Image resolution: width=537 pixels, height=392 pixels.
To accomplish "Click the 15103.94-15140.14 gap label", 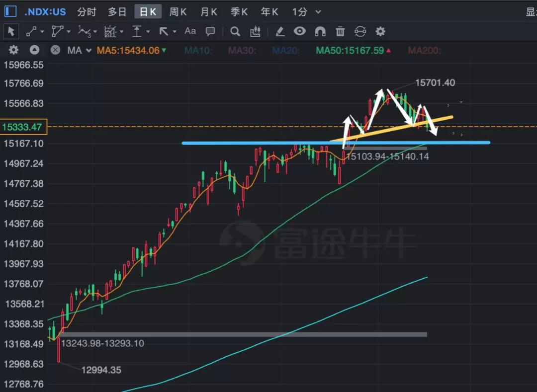I will pos(387,157).
